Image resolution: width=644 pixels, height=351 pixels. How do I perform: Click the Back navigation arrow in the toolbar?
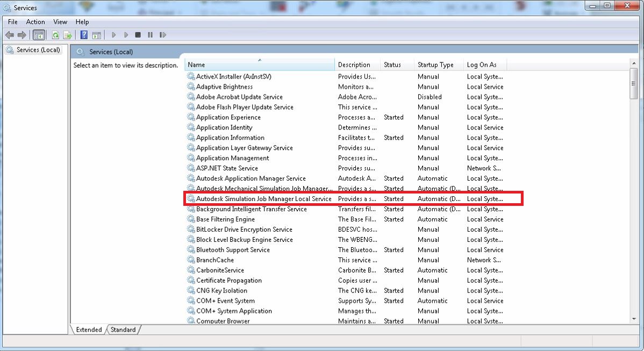click(x=9, y=34)
